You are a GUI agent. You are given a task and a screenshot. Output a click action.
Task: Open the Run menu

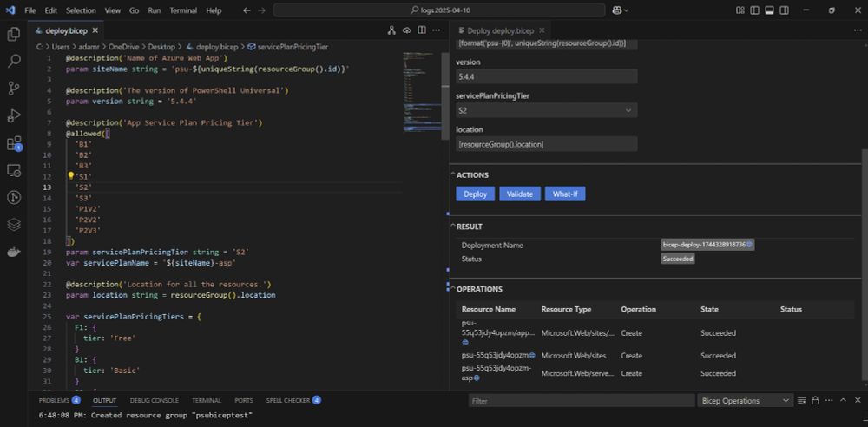pos(155,10)
